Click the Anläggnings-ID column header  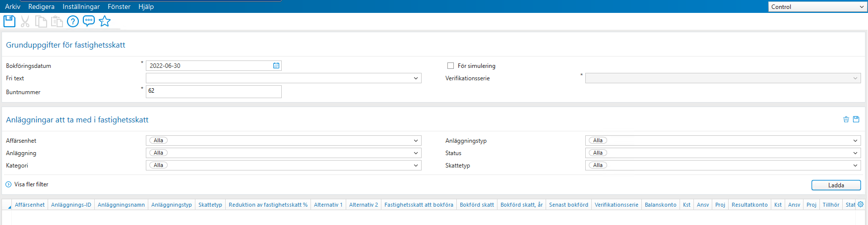[71, 205]
